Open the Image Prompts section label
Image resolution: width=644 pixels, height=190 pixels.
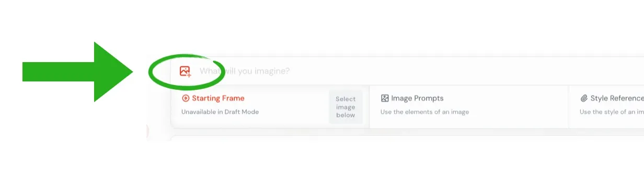click(417, 98)
